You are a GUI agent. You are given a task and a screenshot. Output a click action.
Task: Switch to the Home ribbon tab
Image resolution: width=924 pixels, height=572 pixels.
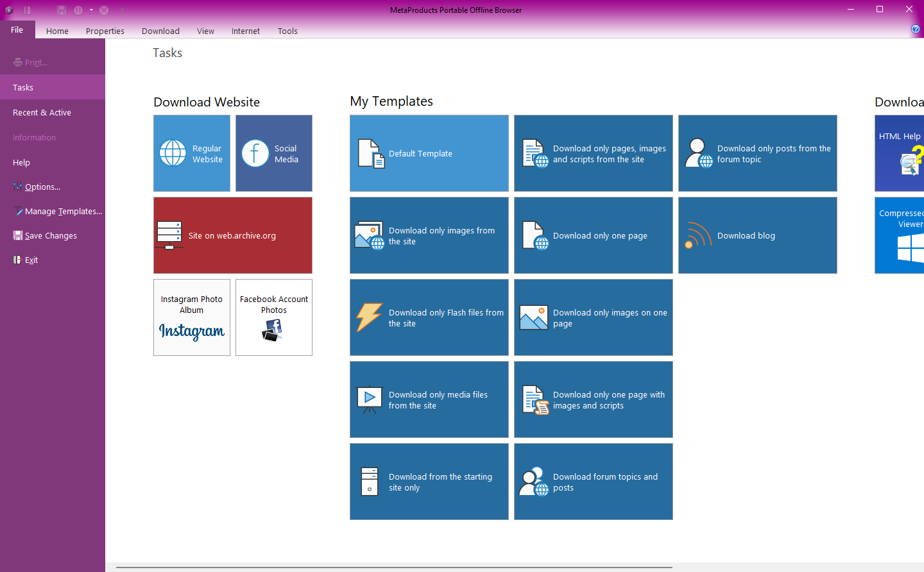[57, 31]
